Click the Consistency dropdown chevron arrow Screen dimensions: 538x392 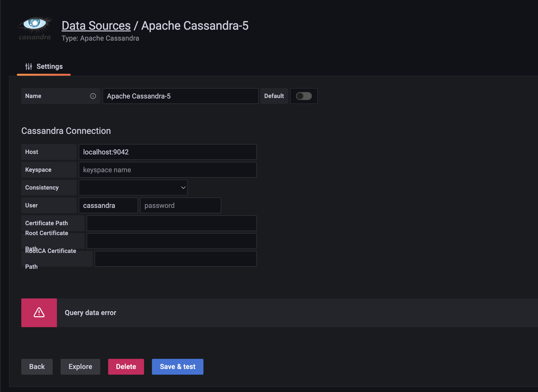[183, 188]
